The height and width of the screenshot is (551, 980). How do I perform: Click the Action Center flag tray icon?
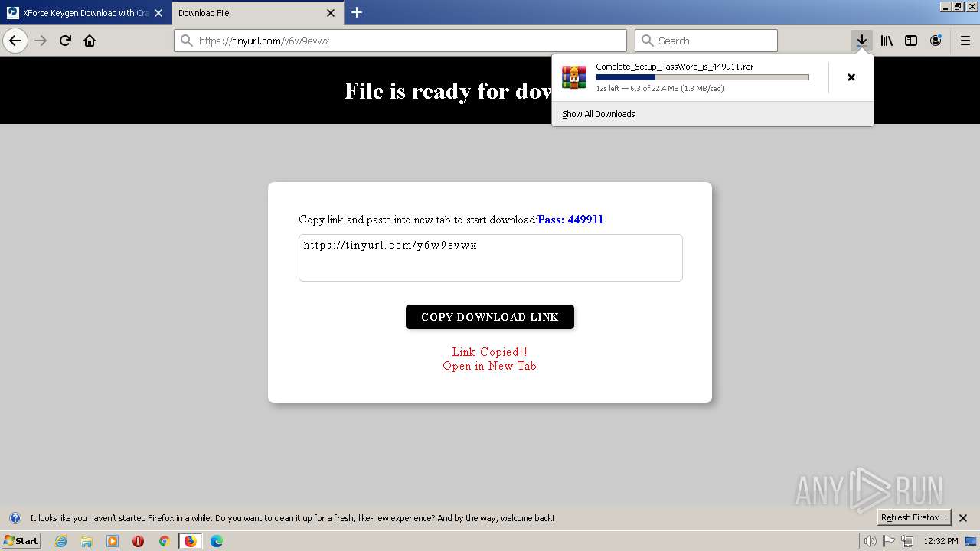pyautogui.click(x=889, y=541)
